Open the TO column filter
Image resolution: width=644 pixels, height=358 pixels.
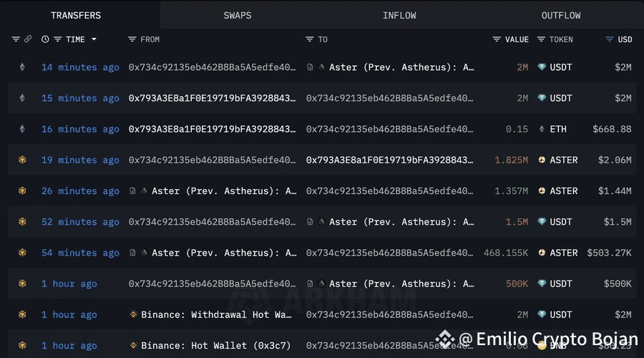(x=309, y=39)
